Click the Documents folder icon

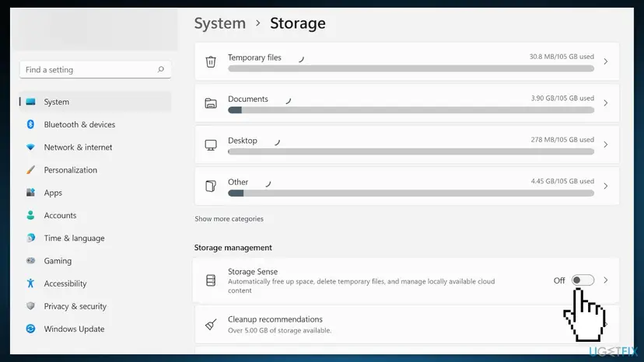coord(211,103)
